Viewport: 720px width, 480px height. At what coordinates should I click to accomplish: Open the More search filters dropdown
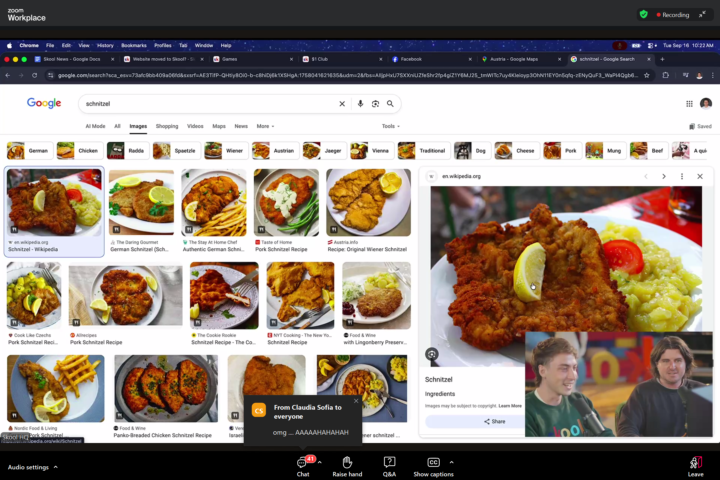(265, 126)
